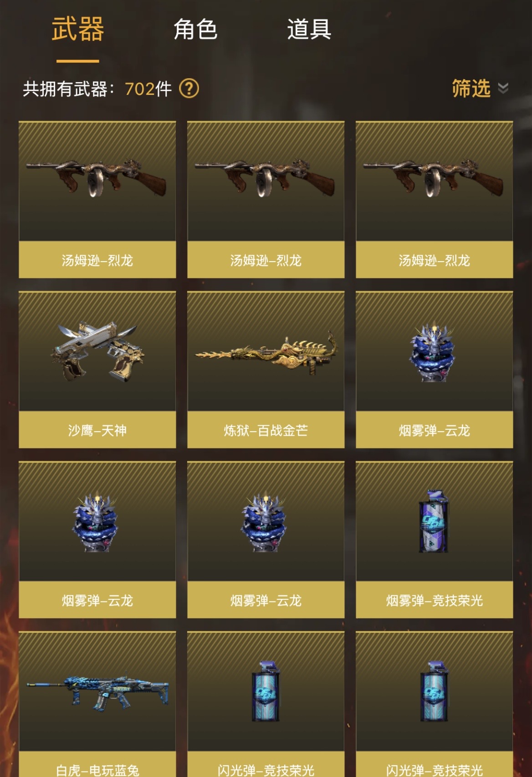
Task: Open the middle 汤姆逊-烈龙 card
Action: click(266, 200)
